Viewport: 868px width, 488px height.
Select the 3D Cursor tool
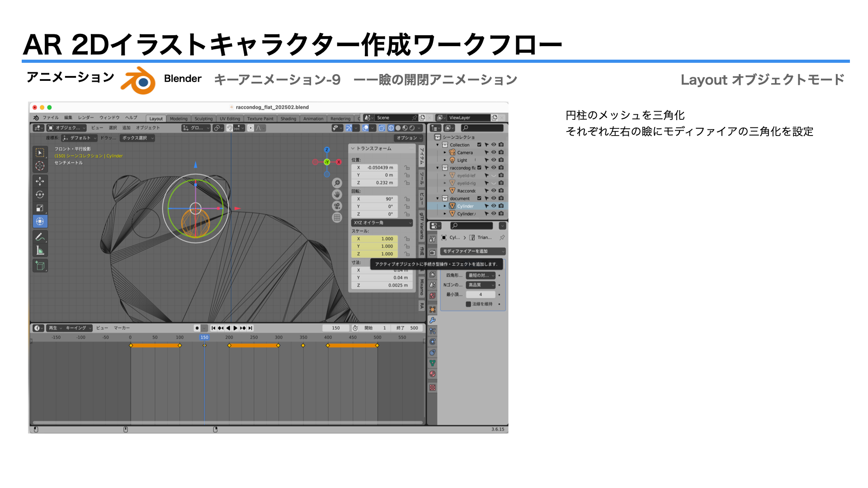tap(40, 166)
